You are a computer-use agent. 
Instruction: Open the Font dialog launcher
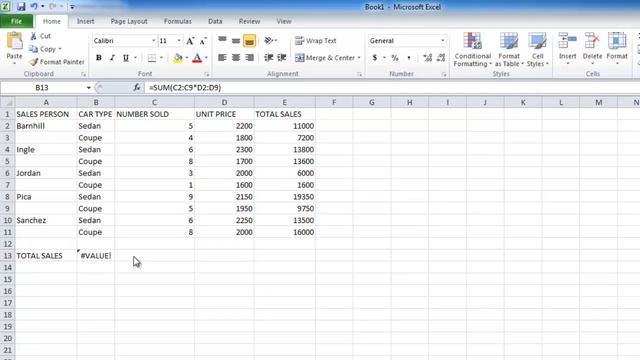[207, 74]
